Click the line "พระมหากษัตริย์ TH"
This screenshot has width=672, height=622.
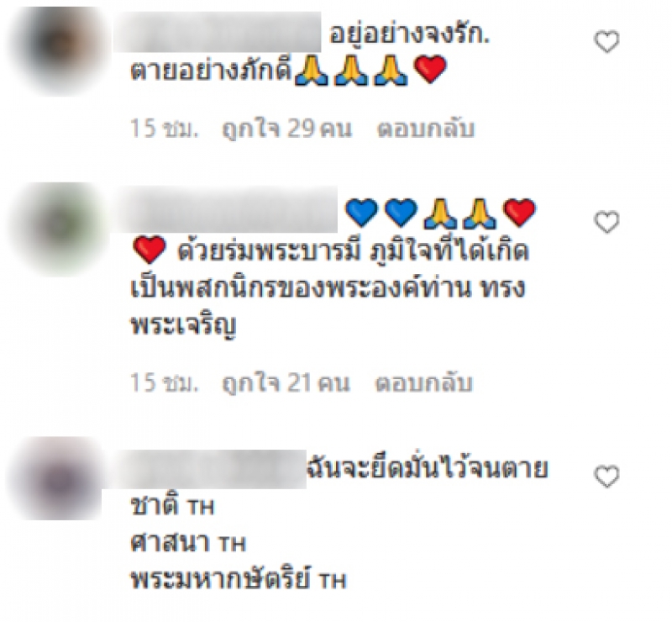pos(239,580)
